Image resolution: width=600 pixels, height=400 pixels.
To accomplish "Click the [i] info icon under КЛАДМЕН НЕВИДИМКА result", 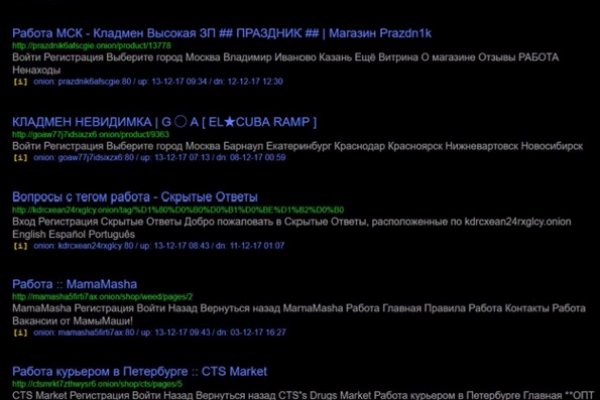I will (20, 157).
